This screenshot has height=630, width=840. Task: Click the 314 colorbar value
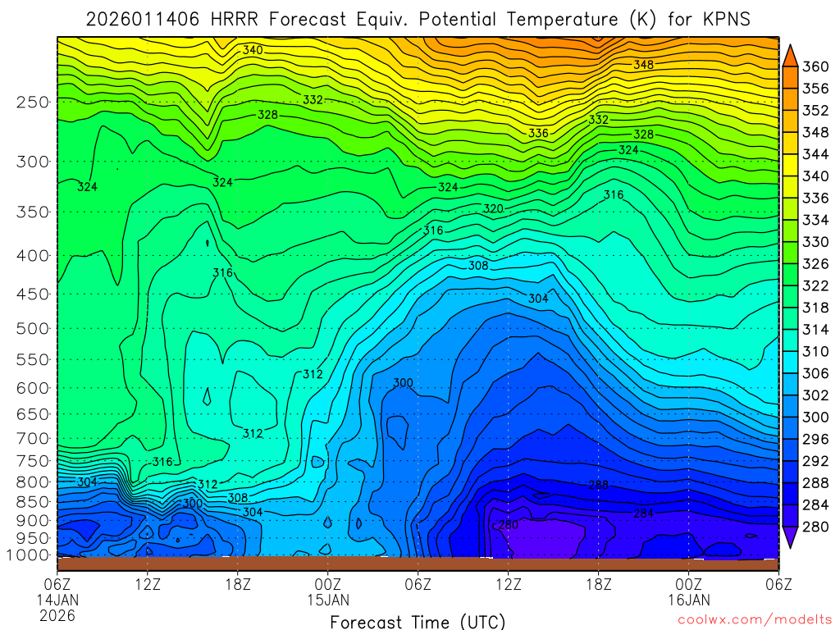tap(815, 330)
